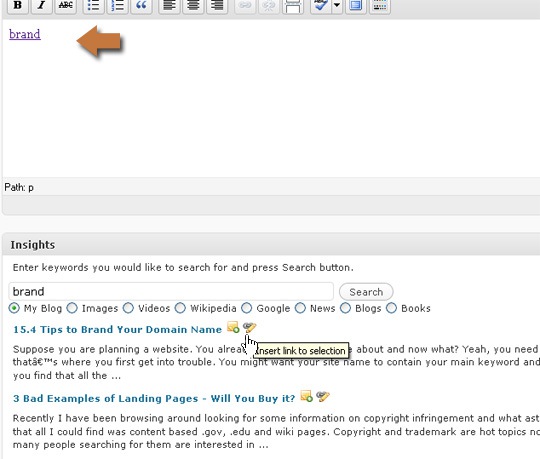Insert post link icon next to '3 Bad Examples'
This screenshot has width=540, height=459.
coord(307,396)
